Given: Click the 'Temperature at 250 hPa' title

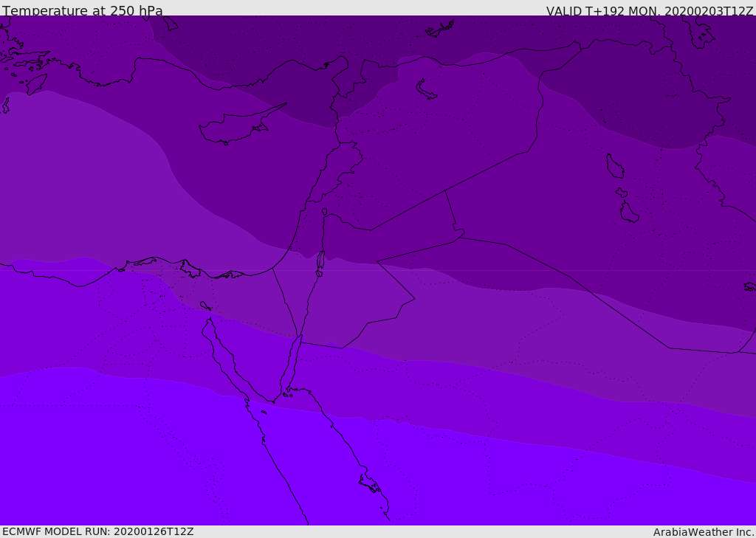Looking at the screenshot, I should (x=83, y=10).
